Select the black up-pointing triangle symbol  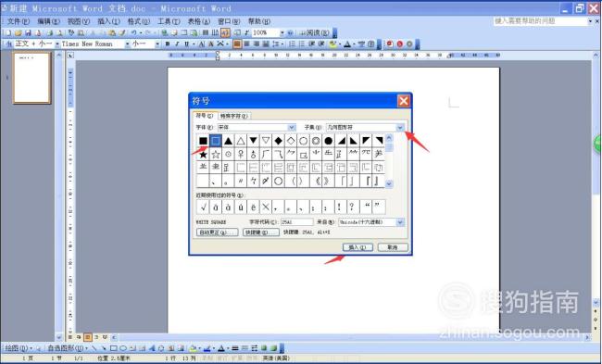(228, 141)
